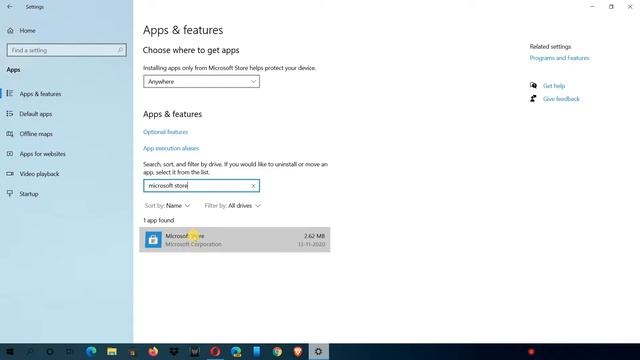Open the Optional features link
Screen dimensions: 640x360
[165, 132]
